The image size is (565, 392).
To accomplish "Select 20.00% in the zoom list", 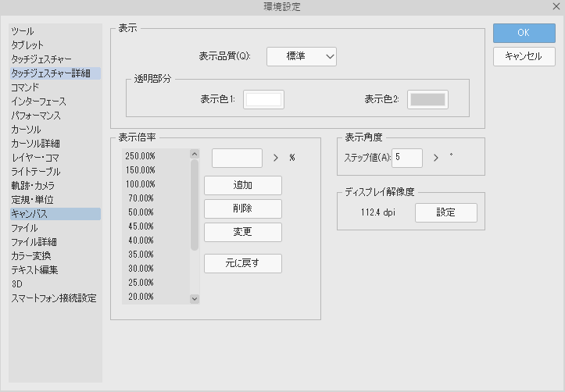I will [156, 297].
